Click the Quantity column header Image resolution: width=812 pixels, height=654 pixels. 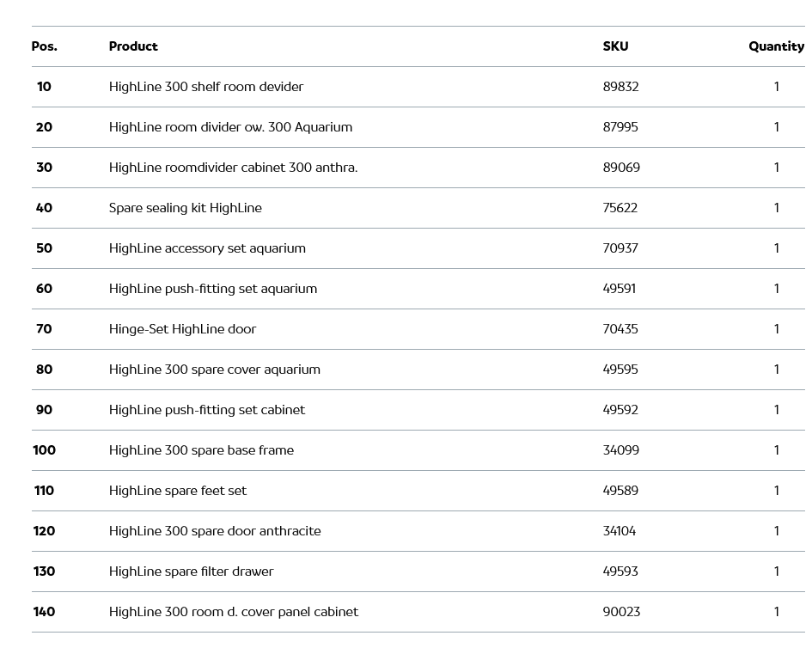click(776, 46)
